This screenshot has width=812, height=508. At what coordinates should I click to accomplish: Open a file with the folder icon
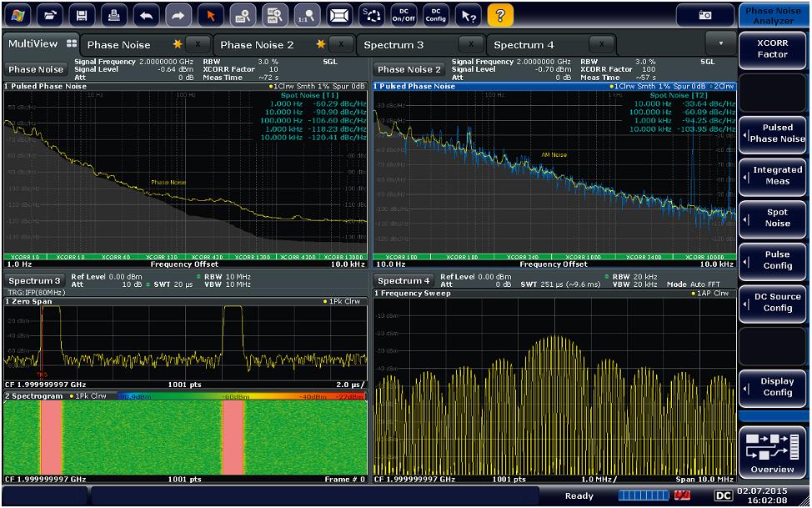[x=48, y=13]
